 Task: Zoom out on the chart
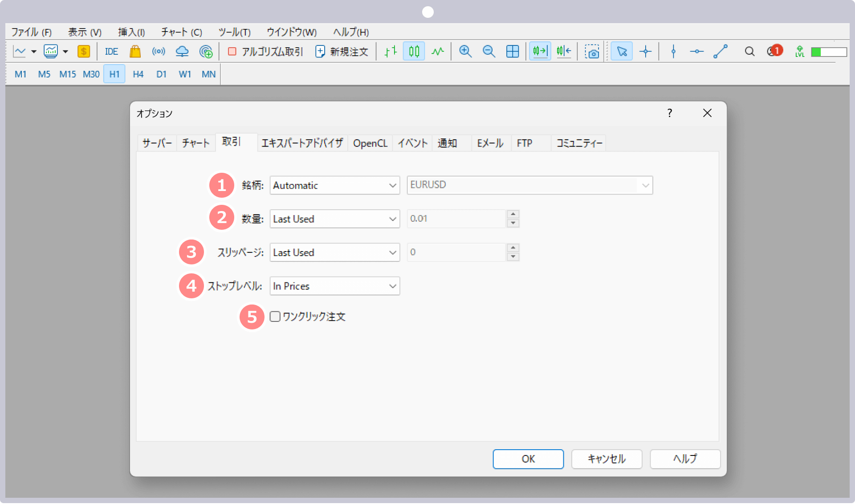489,52
